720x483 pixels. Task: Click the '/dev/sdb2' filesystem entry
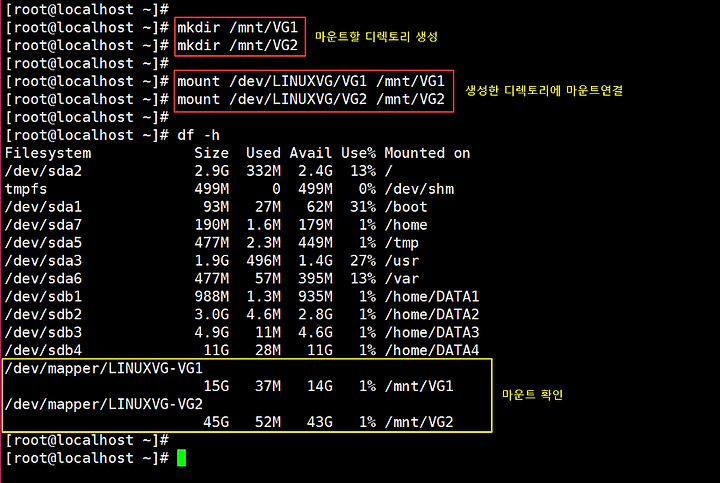click(43, 314)
